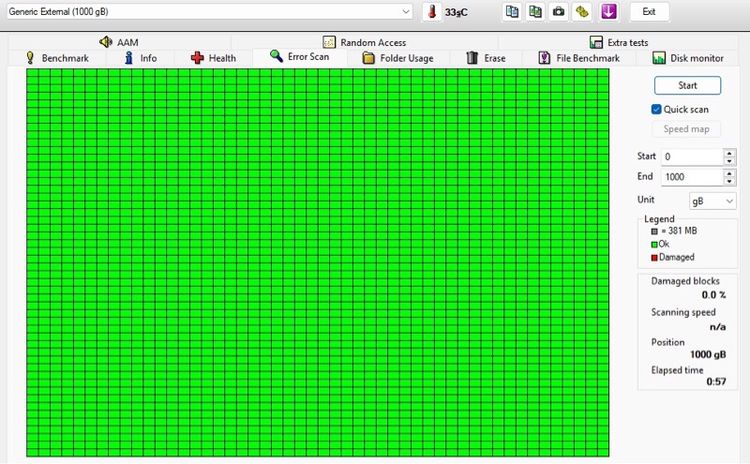
Task: Click the 'Scanning speed' label
Action: (683, 312)
